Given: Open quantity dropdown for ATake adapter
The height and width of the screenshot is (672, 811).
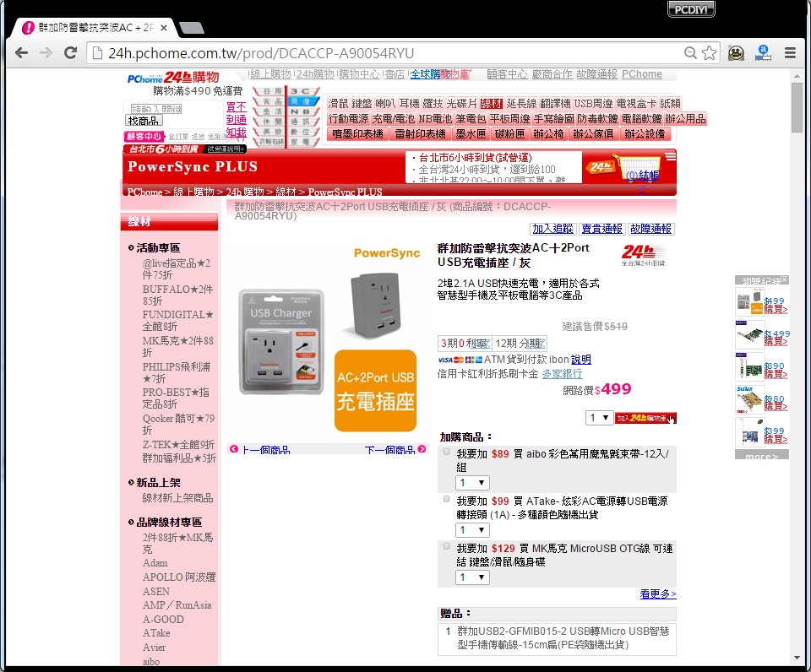Looking at the screenshot, I should click(x=472, y=530).
